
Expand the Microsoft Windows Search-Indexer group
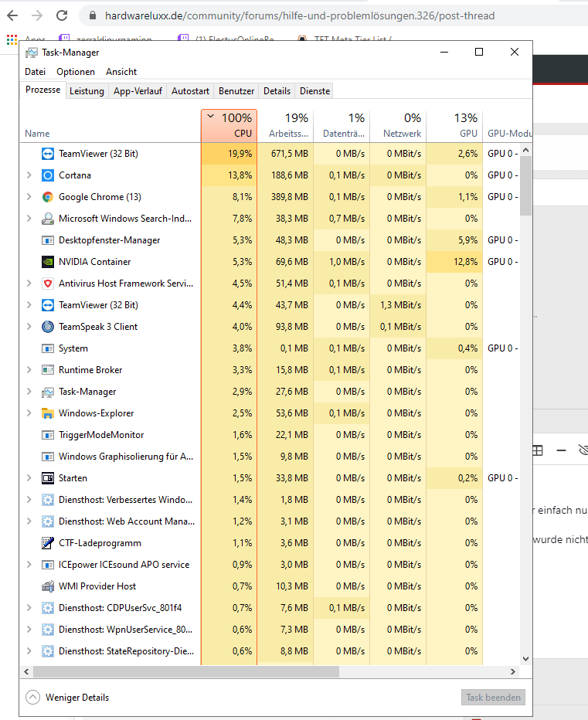pyautogui.click(x=29, y=219)
